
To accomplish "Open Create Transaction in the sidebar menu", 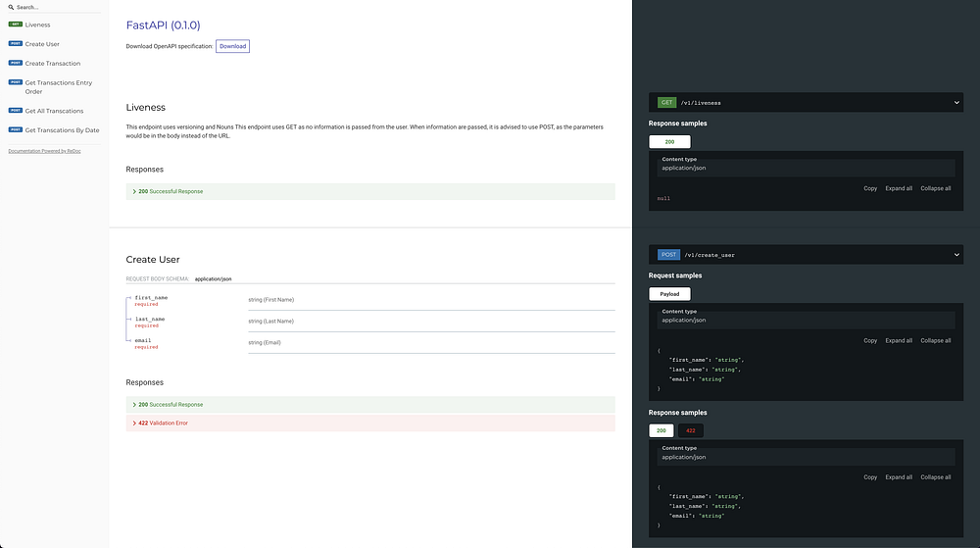I will tap(53, 64).
